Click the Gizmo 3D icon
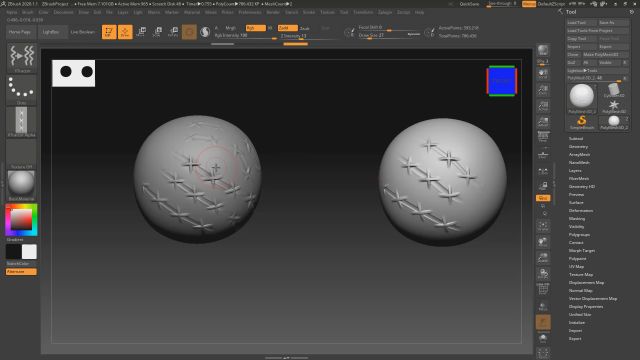Image resolution: width=640 pixels, height=360 pixels. pyautogui.click(x=189, y=32)
